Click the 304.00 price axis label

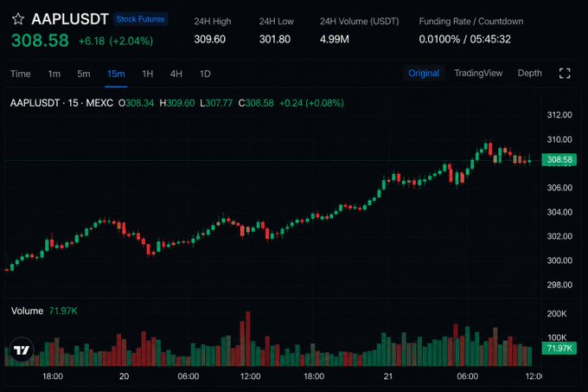point(559,212)
